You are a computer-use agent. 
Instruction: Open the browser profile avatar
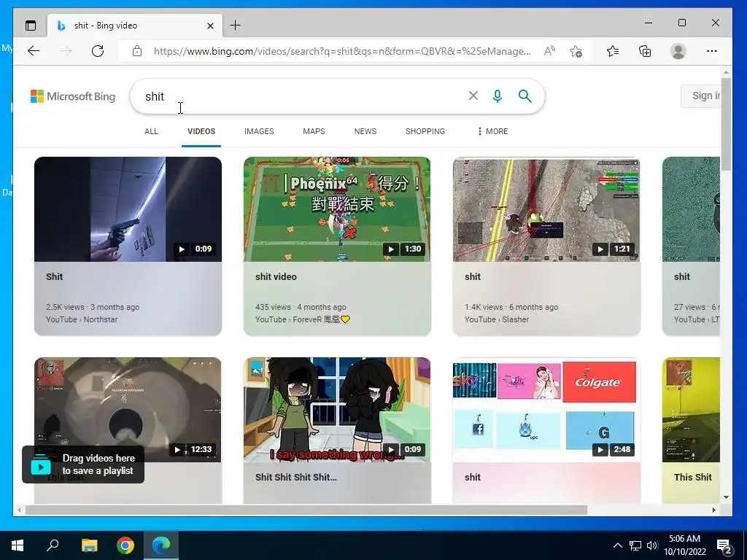(x=678, y=51)
